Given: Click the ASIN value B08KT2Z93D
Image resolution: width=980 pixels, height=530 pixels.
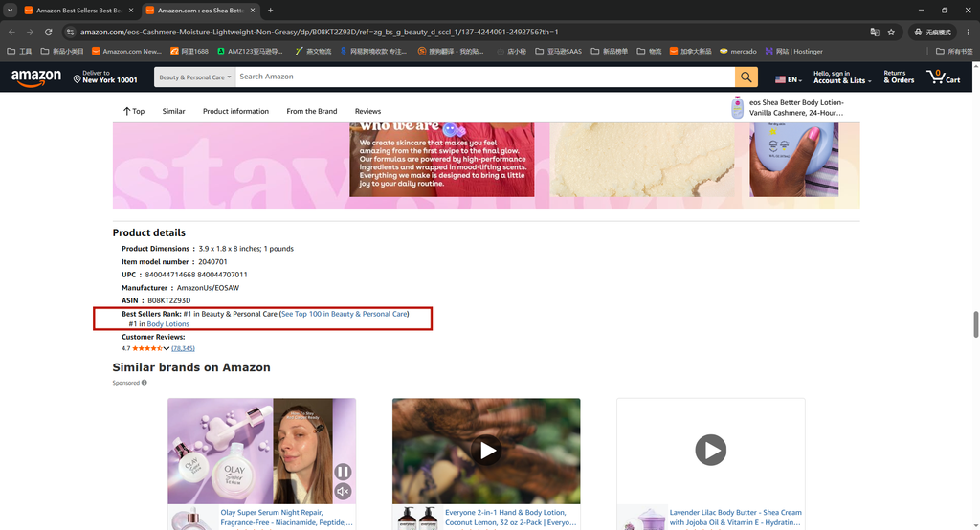Looking at the screenshot, I should (x=168, y=300).
